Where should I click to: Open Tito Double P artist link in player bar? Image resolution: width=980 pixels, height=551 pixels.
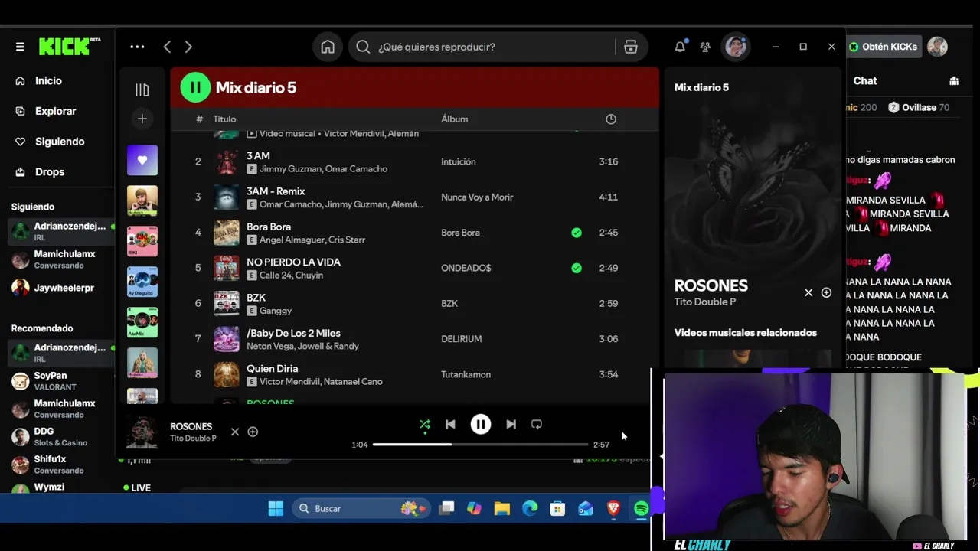193,439
